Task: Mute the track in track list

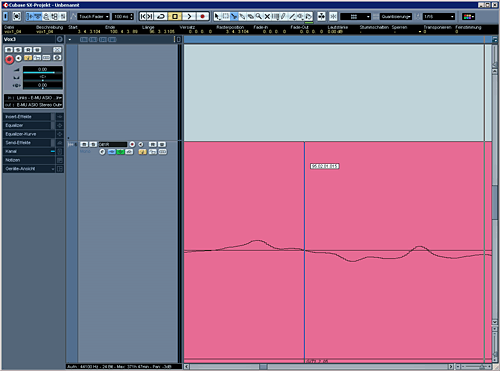Action: [x=84, y=144]
